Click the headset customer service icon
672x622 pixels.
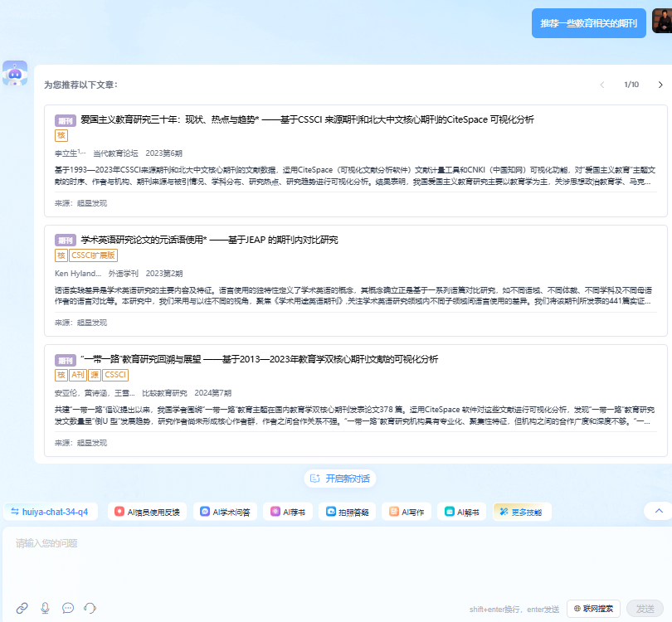[90, 608]
